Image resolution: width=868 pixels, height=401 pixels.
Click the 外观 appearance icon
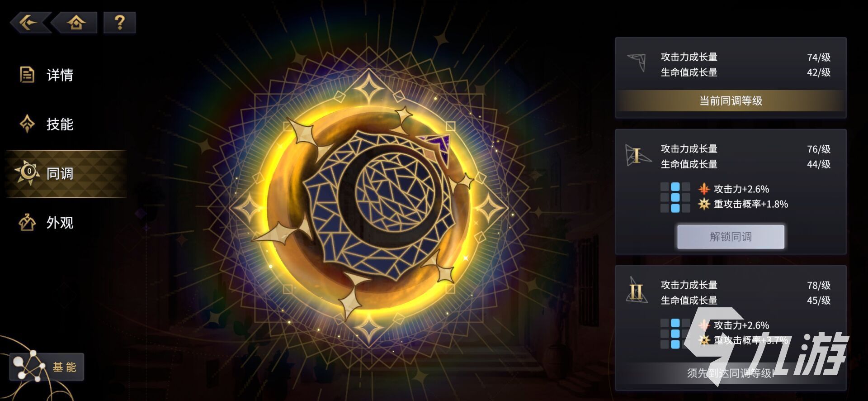[x=27, y=222]
